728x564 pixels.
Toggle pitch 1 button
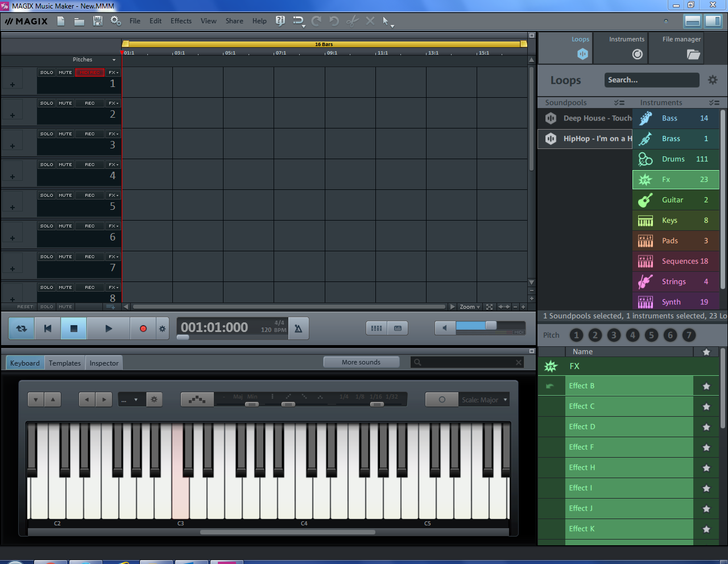tap(576, 335)
